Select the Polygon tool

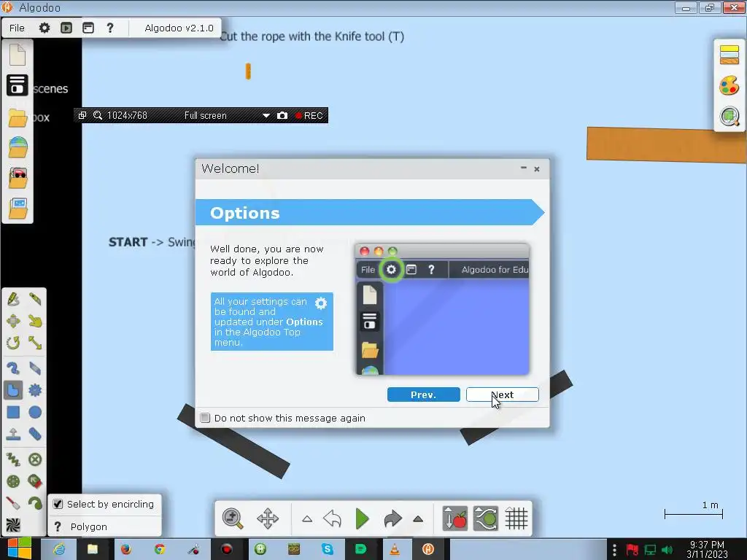pyautogui.click(x=13, y=391)
